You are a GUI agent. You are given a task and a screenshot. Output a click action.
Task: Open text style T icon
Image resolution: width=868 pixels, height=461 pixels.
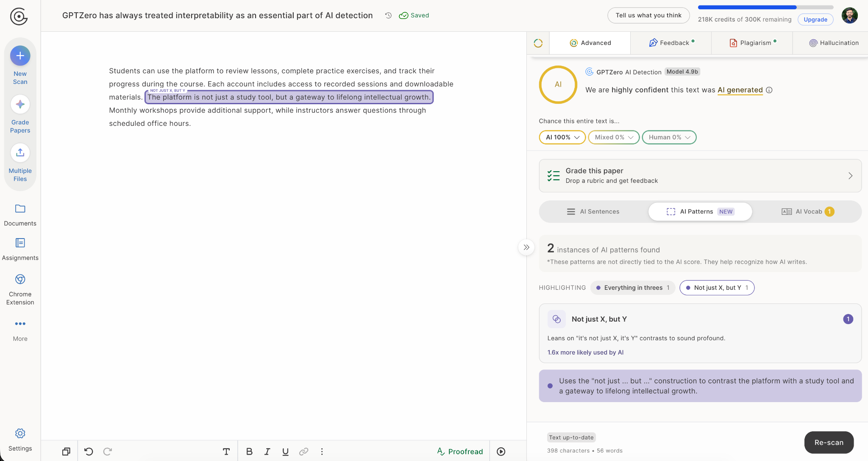click(226, 452)
